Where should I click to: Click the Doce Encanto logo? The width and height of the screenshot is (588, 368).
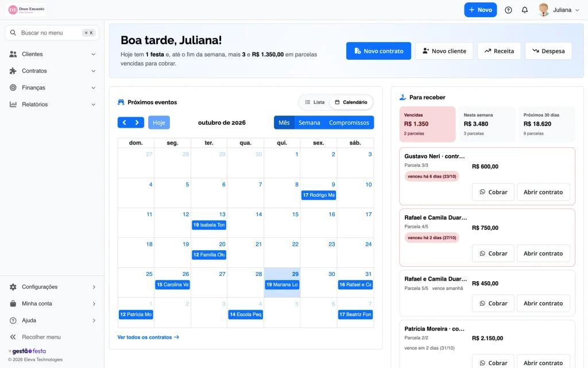pyautogui.click(x=26, y=10)
